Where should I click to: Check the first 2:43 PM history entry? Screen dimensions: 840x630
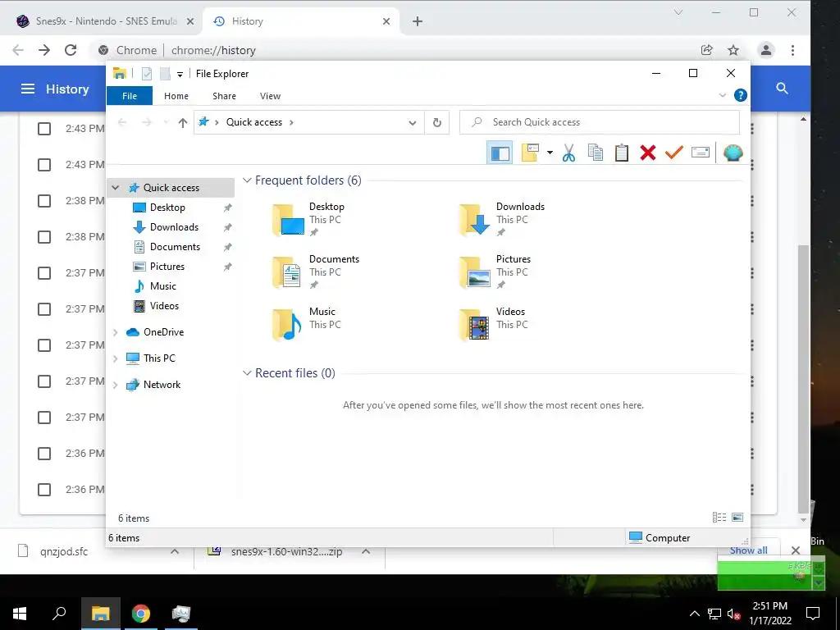click(44, 129)
